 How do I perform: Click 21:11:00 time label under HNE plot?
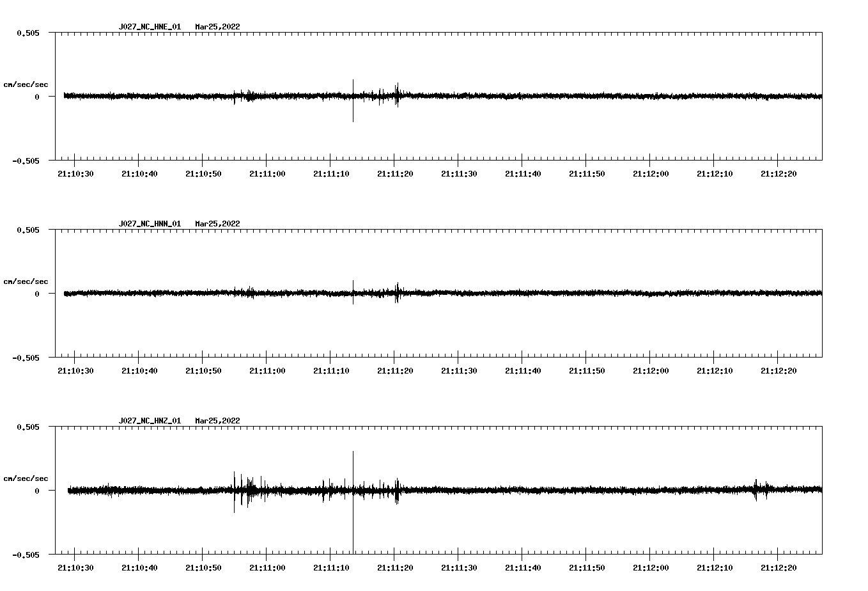(x=267, y=174)
